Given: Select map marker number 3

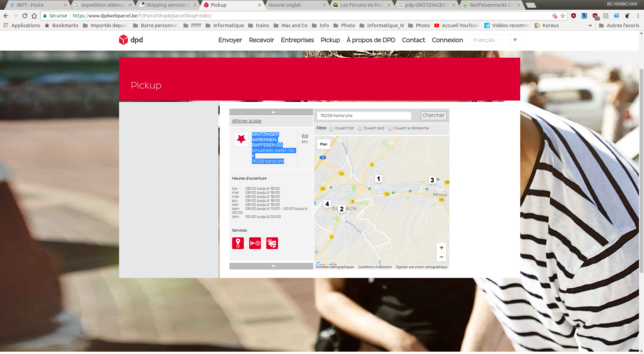Looking at the screenshot, I should point(432,180).
